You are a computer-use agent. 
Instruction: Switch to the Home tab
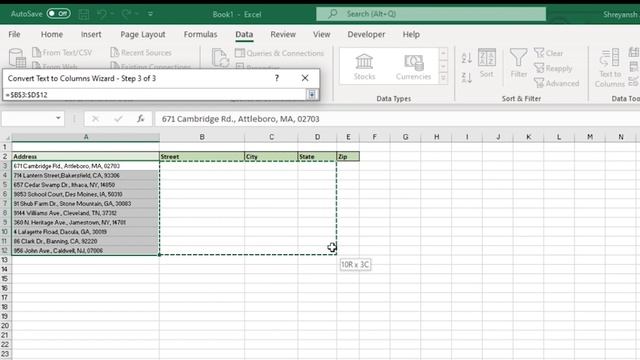coord(52,34)
